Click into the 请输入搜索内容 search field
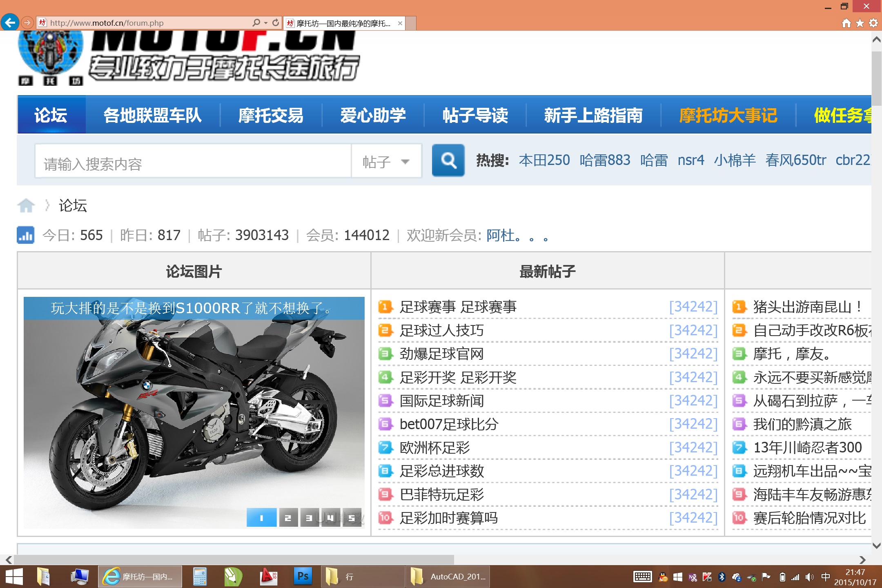882x588 pixels. (193, 161)
